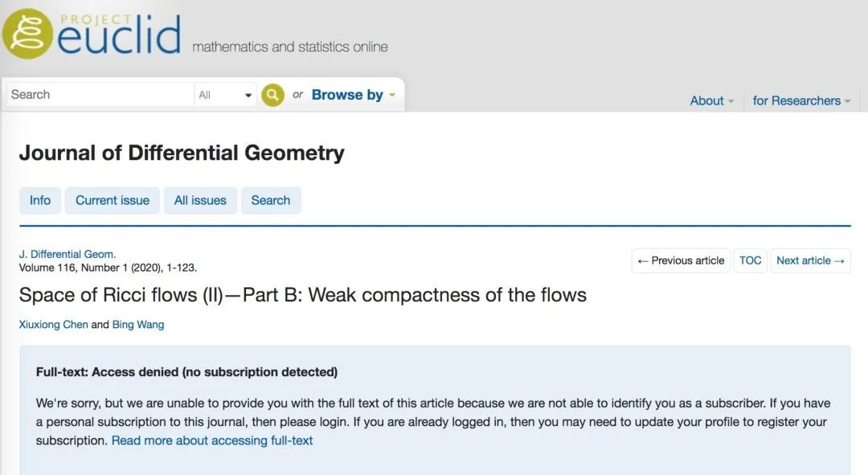Open the journal Search tab

tap(271, 200)
